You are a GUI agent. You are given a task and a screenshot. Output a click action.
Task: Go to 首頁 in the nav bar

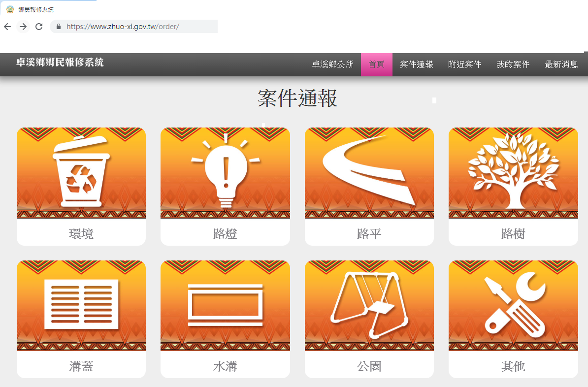pos(377,64)
